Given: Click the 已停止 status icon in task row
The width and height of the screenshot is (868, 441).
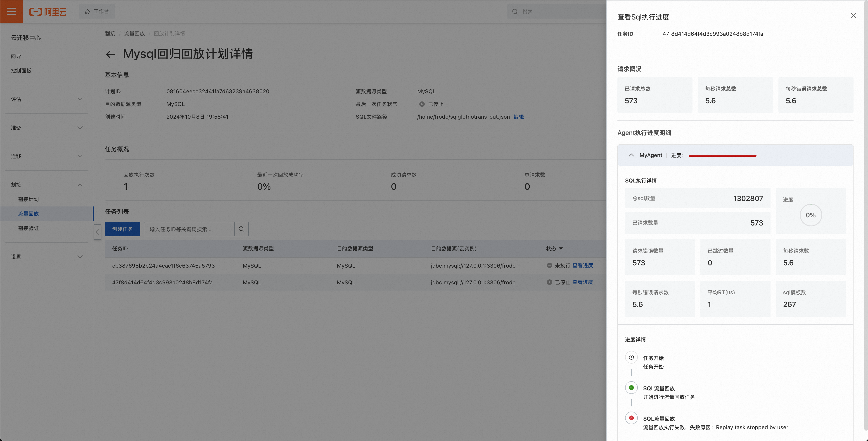Looking at the screenshot, I should coord(549,282).
